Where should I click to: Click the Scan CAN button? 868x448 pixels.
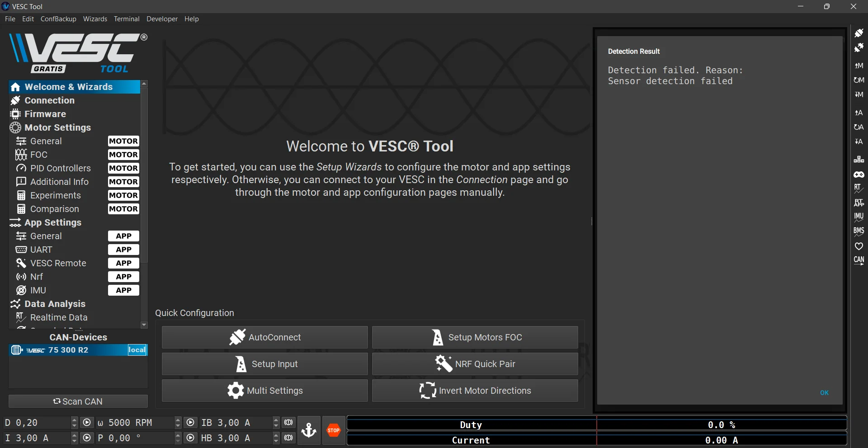click(x=78, y=401)
